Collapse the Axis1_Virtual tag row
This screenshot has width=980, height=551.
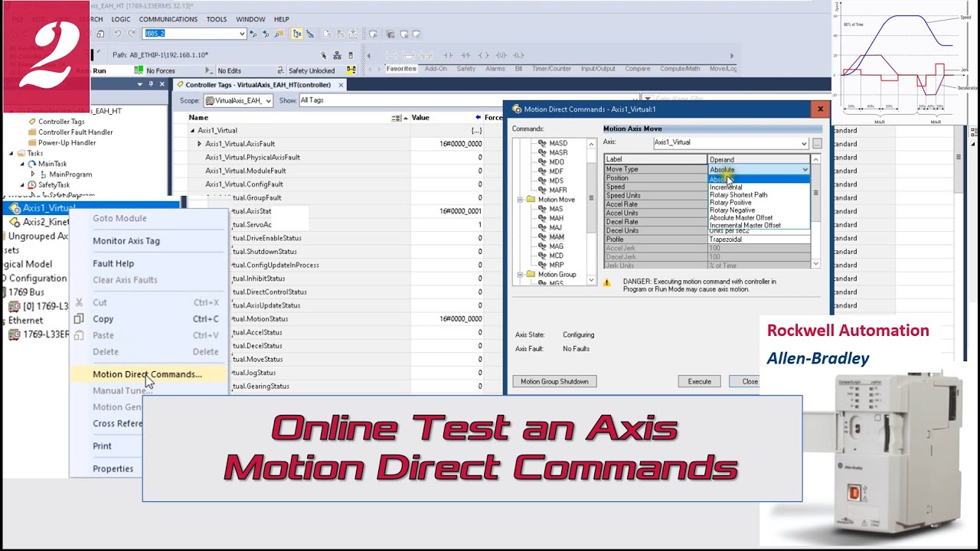pyautogui.click(x=192, y=131)
